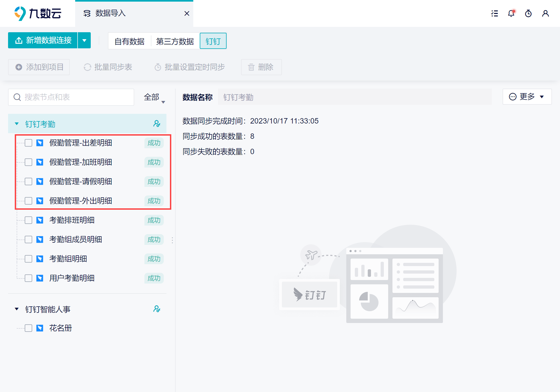
Task: Click table icon of 花名册
Action: point(40,328)
